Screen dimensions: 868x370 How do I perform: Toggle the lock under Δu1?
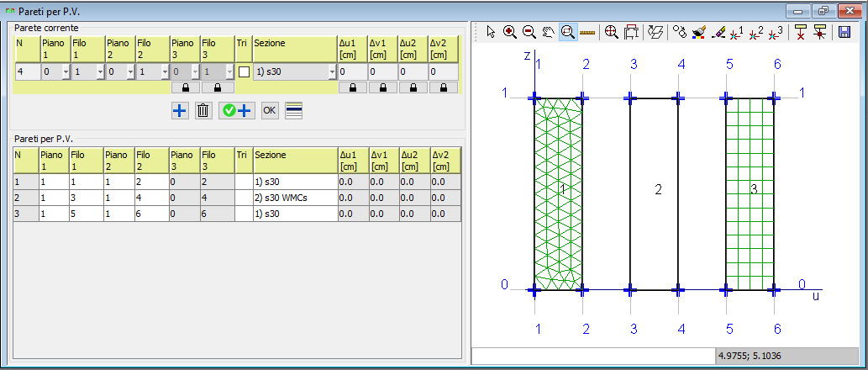click(352, 87)
